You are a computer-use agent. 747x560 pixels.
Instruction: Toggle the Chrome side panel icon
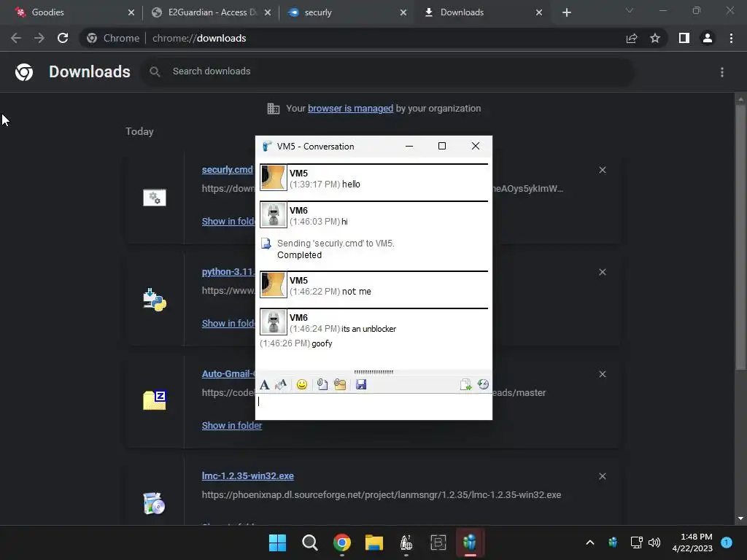click(x=684, y=38)
